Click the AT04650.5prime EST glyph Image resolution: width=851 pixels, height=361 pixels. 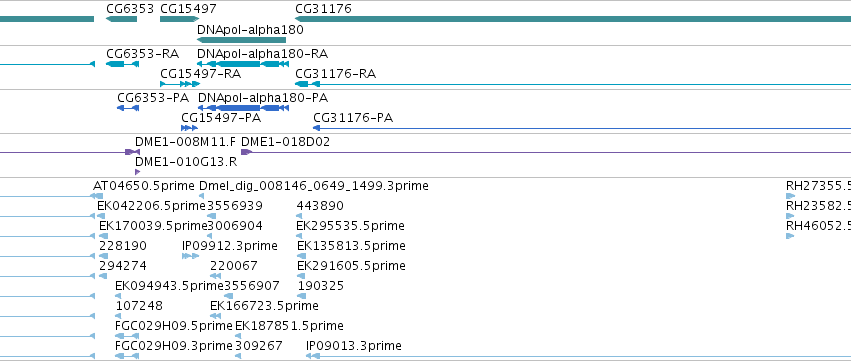tap(98, 196)
